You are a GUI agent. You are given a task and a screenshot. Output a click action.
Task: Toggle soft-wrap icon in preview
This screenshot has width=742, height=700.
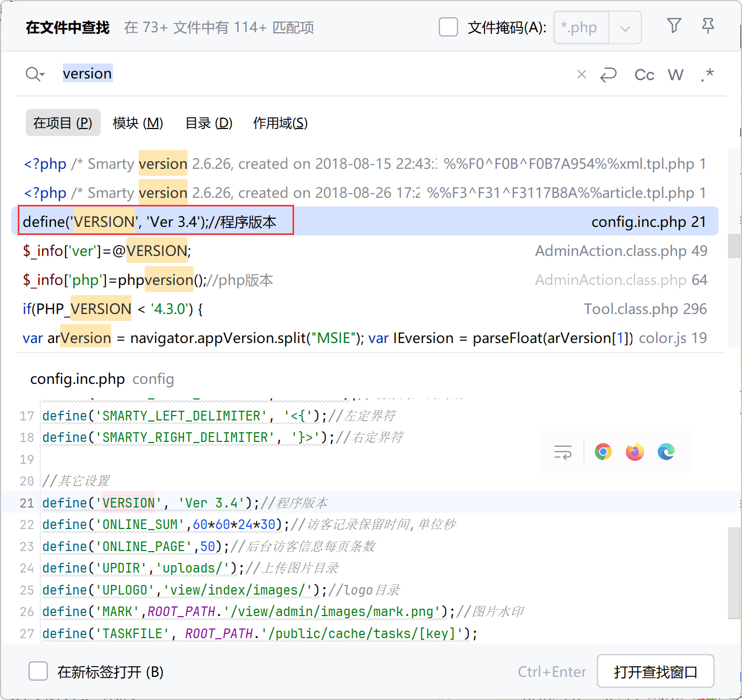[563, 452]
